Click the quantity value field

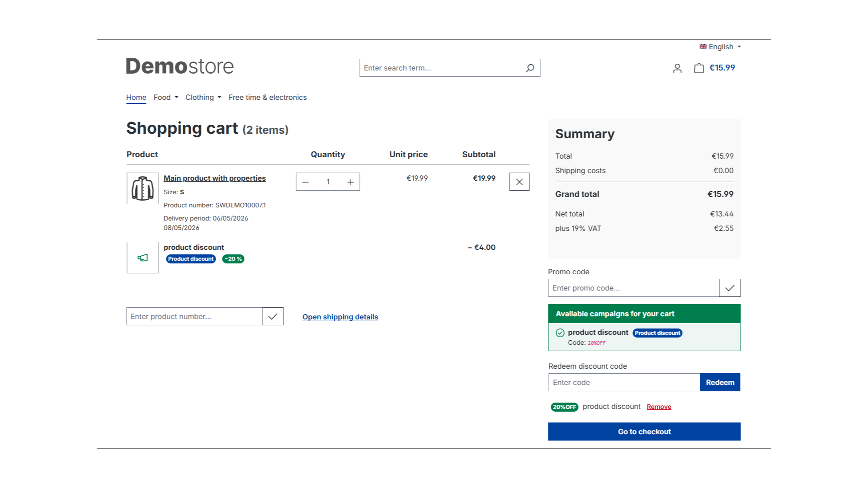328,182
